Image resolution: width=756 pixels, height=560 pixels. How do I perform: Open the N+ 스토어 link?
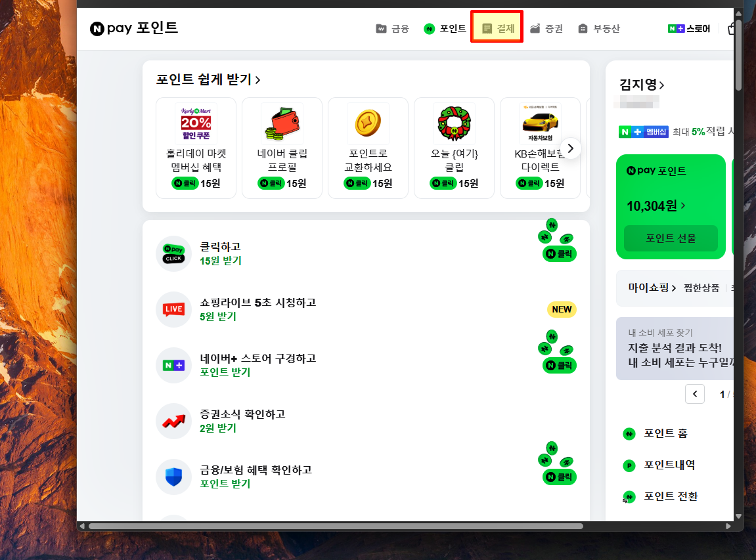coord(688,29)
